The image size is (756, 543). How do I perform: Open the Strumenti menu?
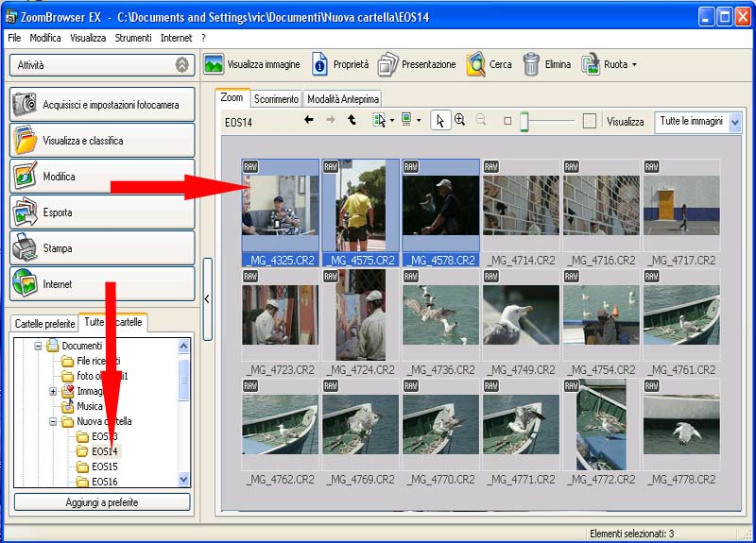[132, 38]
